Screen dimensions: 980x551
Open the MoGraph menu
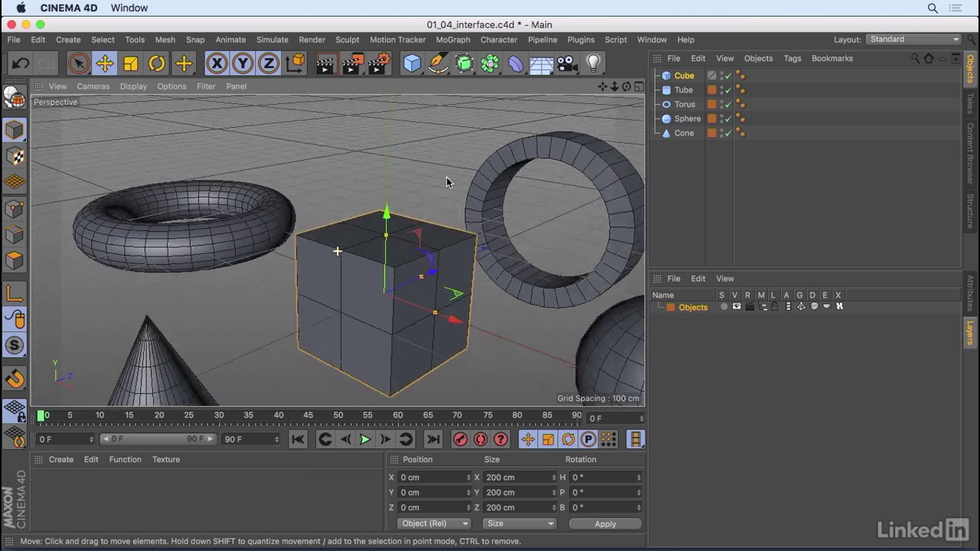(x=452, y=40)
